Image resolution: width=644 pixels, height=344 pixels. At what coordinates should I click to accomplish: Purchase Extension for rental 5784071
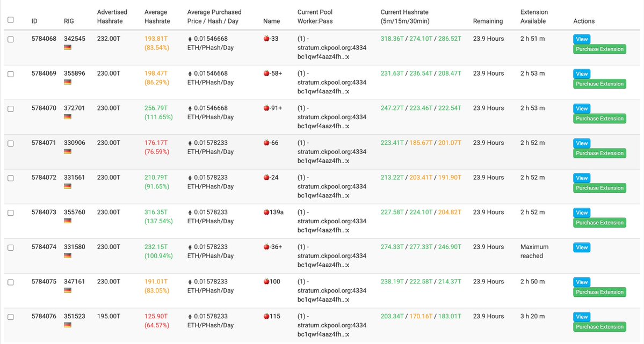point(599,153)
